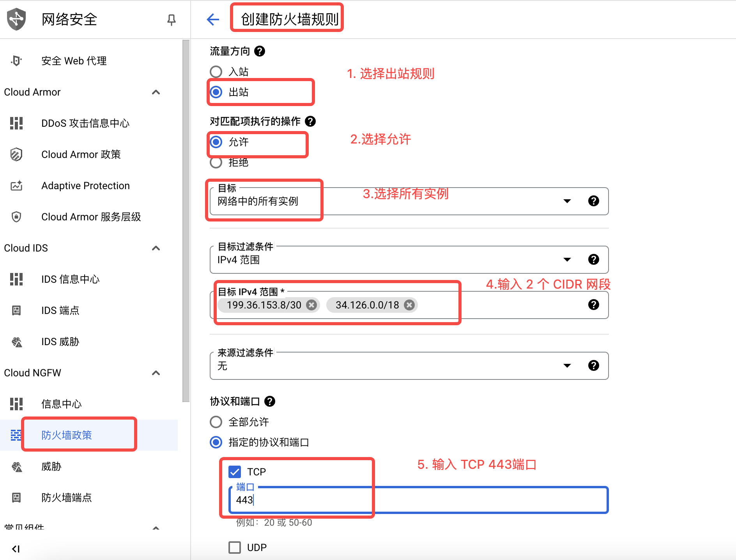
Task: Open IDS 端点 page
Action: (x=89, y=310)
